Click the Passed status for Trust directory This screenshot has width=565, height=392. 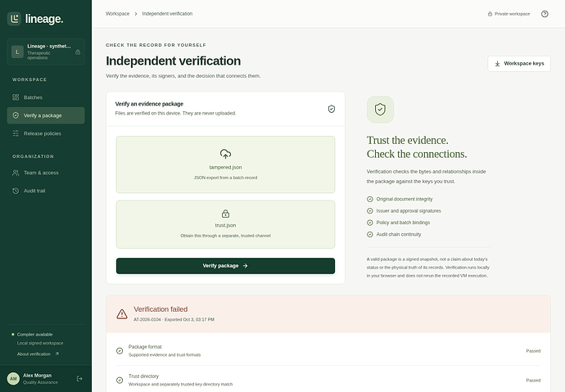tap(533, 380)
